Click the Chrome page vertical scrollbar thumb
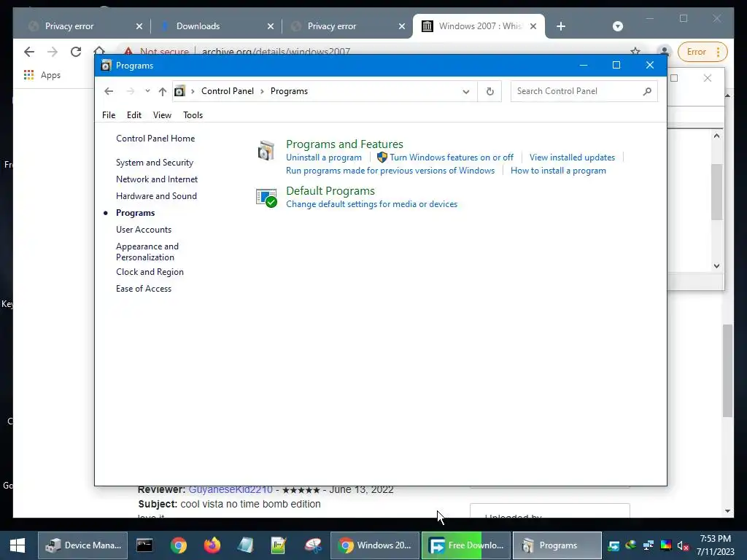Viewport: 747px width, 560px height. pyautogui.click(x=727, y=370)
